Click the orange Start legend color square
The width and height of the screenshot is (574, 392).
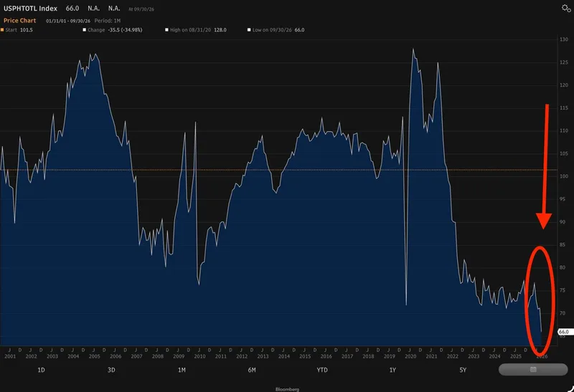[x=2, y=30]
